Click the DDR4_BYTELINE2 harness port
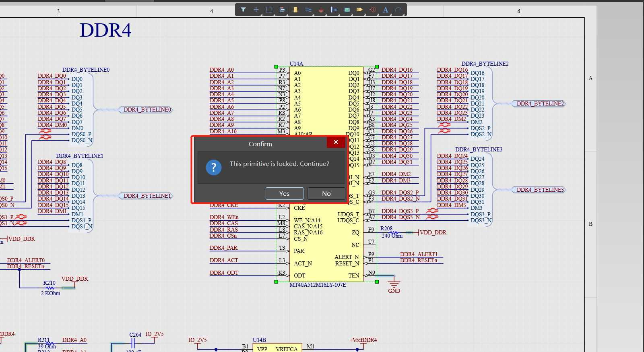644x352 pixels. point(540,104)
